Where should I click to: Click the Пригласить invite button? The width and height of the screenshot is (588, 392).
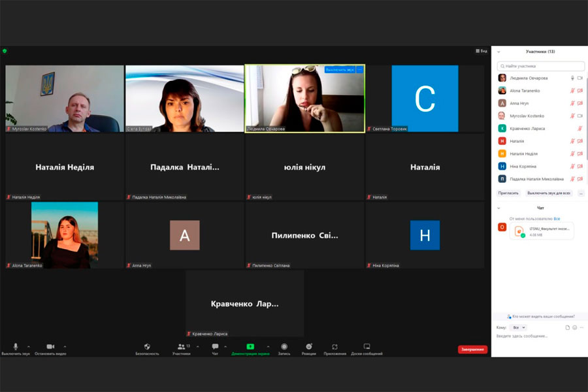508,193
